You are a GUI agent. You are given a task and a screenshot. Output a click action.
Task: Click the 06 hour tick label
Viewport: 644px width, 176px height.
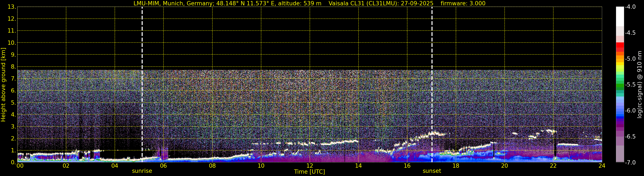click(163, 166)
